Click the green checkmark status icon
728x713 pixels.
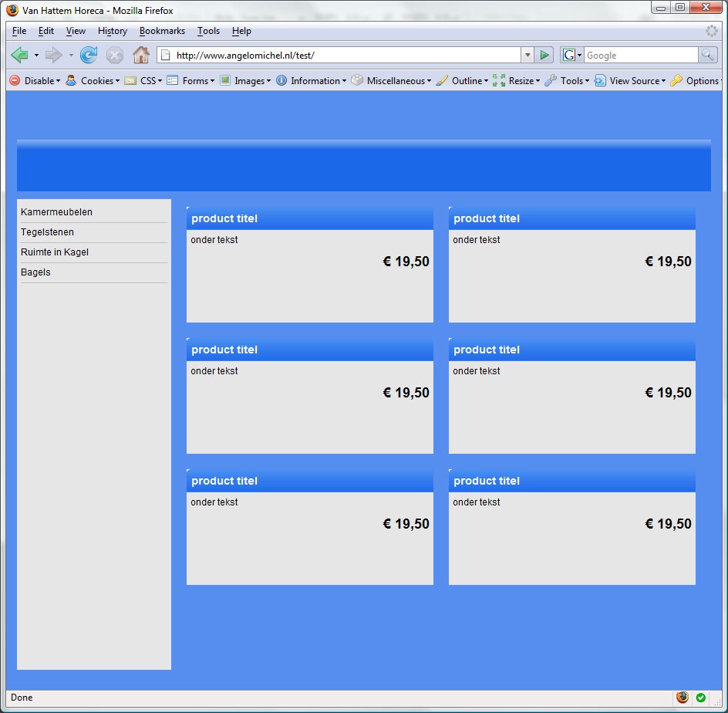point(700,698)
